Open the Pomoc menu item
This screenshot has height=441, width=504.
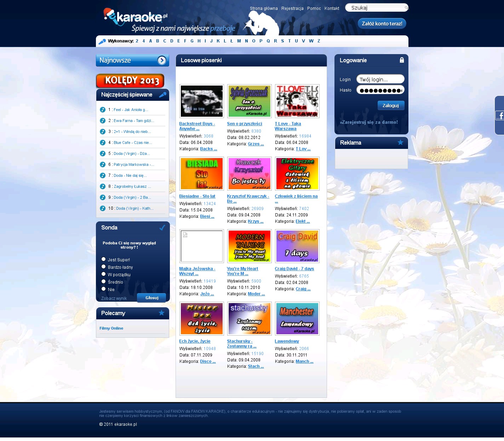pos(314,8)
